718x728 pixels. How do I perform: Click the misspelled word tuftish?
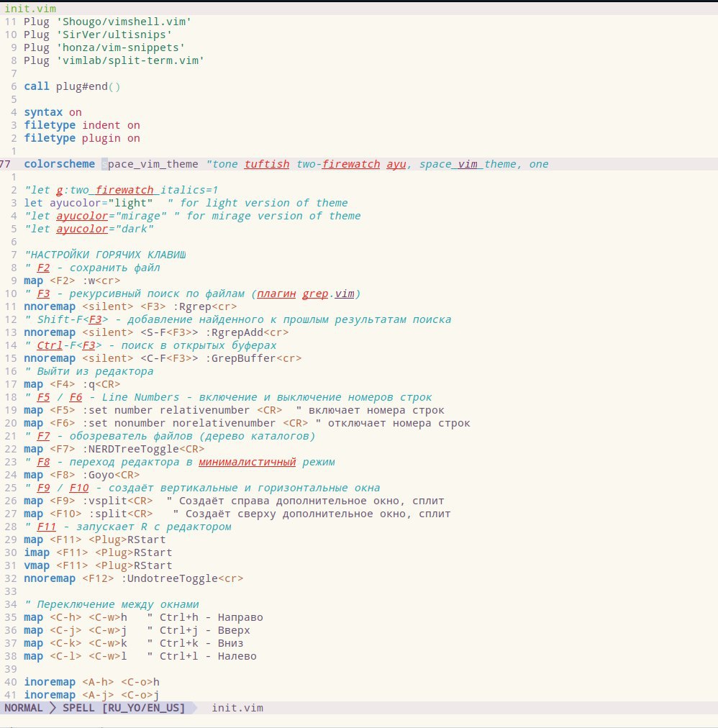tap(267, 164)
